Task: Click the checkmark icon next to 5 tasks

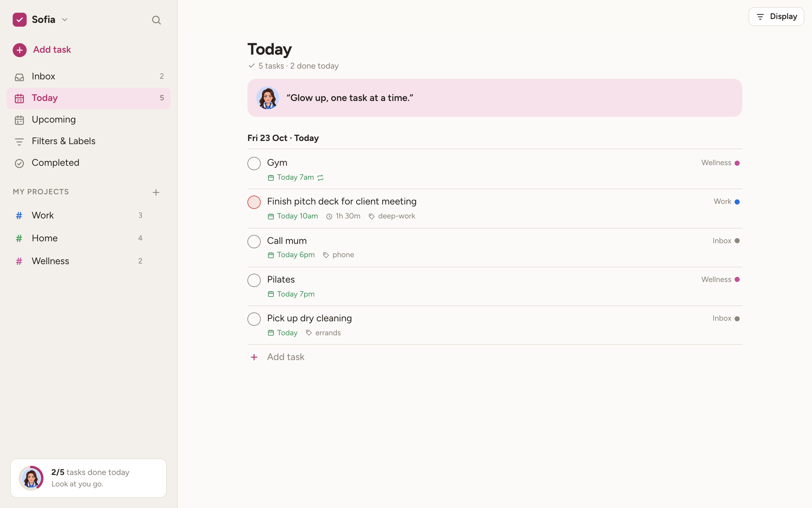Action: point(252,65)
